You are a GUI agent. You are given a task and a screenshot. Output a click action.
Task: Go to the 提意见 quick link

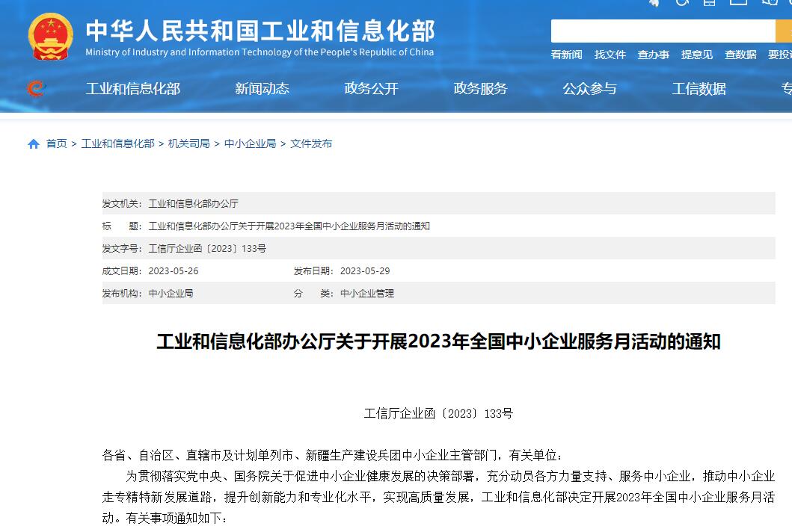pyautogui.click(x=696, y=55)
